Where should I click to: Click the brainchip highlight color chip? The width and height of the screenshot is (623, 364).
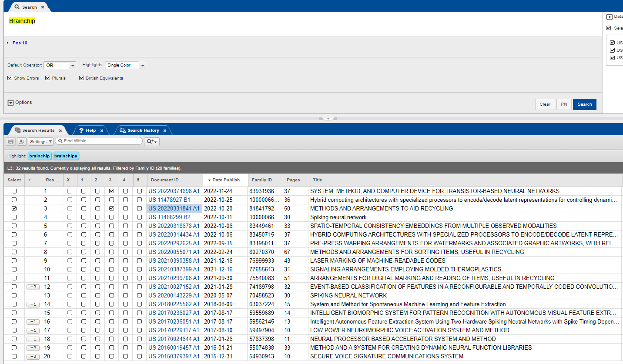[40, 156]
